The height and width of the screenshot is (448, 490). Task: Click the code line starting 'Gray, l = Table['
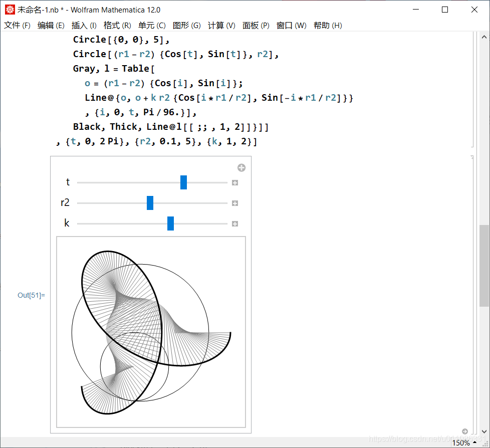[114, 69]
